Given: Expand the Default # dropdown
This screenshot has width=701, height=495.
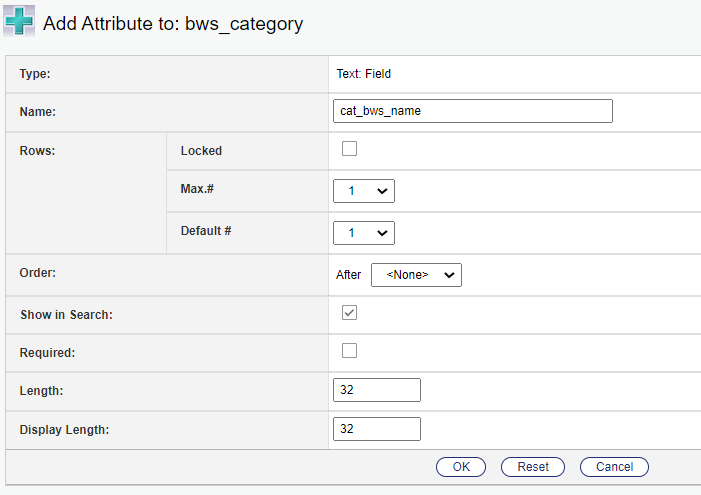Looking at the screenshot, I should (364, 233).
